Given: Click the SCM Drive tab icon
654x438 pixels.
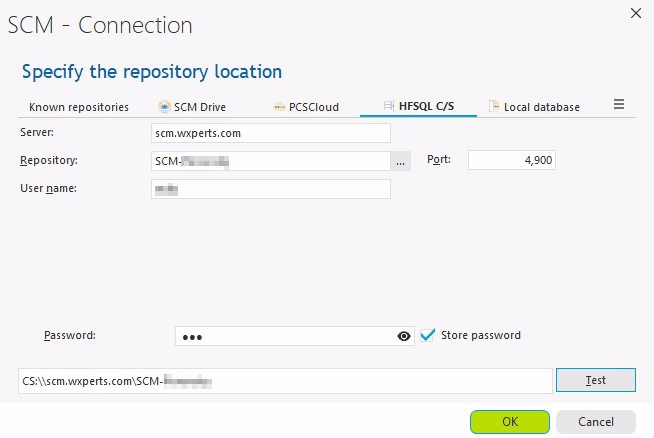Looking at the screenshot, I should [164, 107].
